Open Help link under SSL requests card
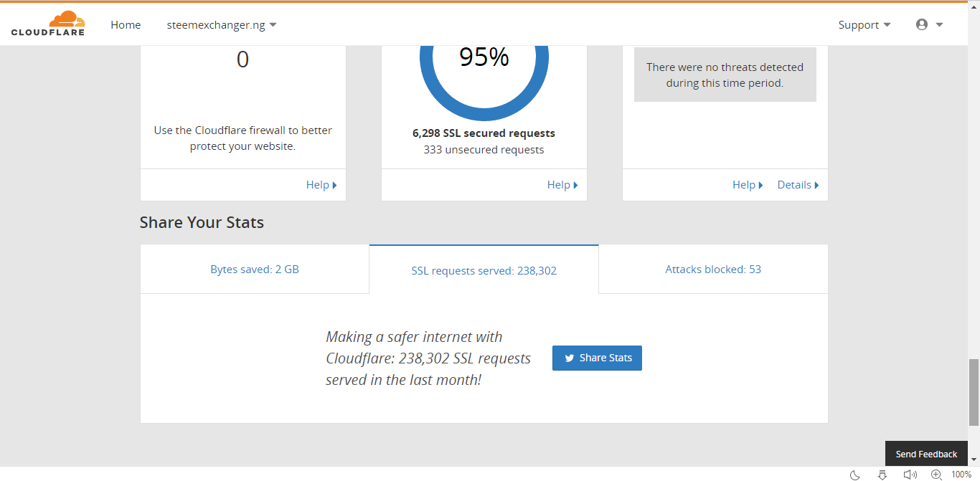This screenshot has height=481, width=980. click(x=562, y=185)
